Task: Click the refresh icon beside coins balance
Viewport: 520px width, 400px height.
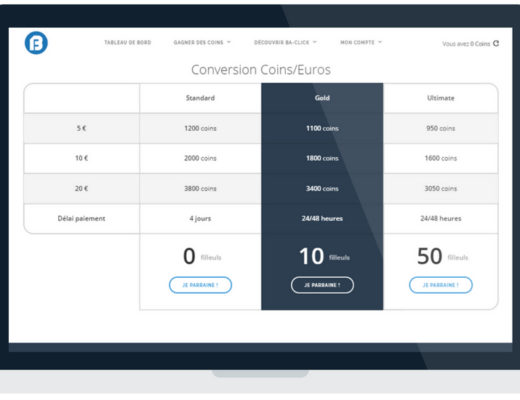Action: [496, 43]
